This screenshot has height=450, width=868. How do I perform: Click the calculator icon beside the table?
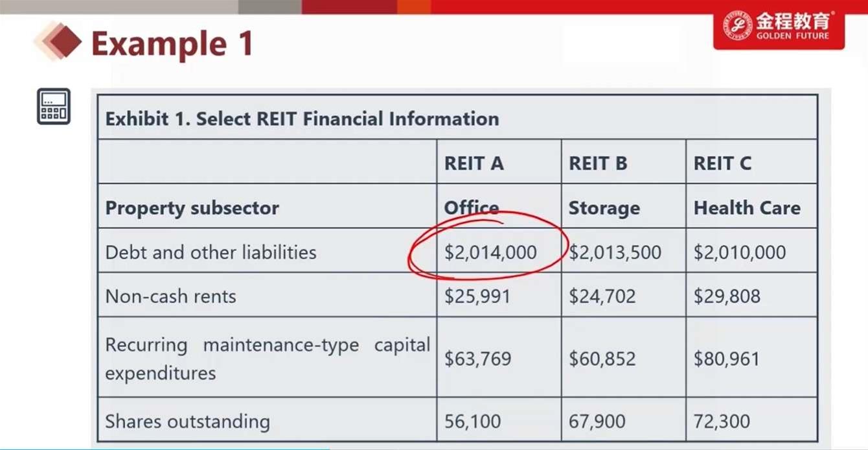tap(54, 106)
